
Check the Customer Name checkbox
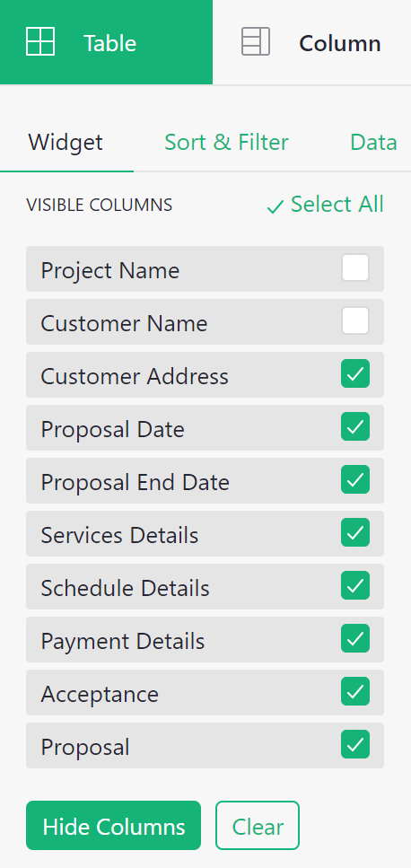pos(355,321)
